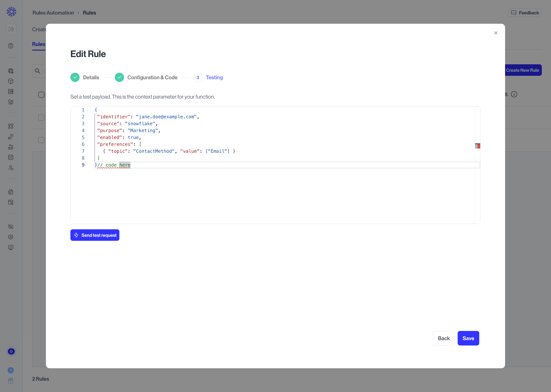Screen dimensions: 551x392
Task: Open the table with nodes sidebar icon
Action: pos(11,91)
